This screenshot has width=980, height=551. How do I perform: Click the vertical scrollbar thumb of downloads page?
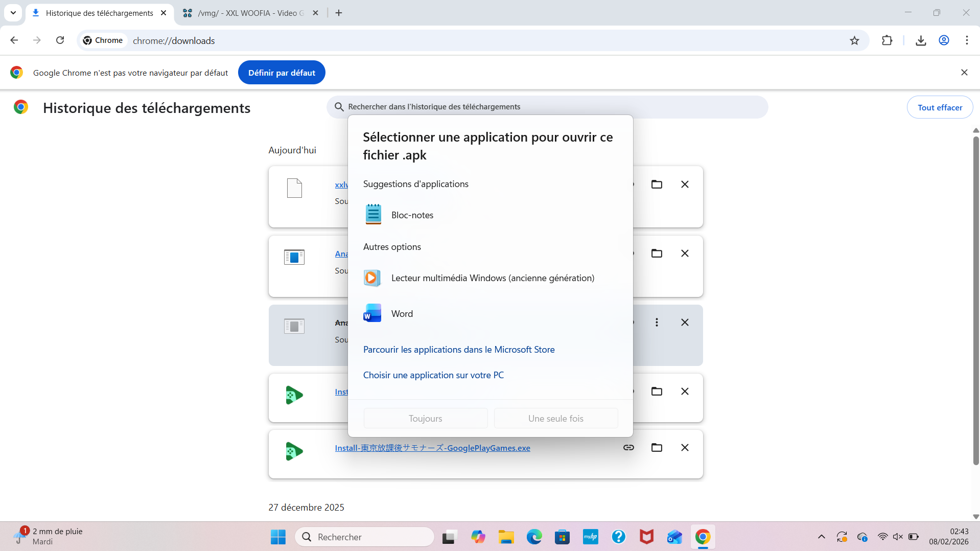(x=975, y=301)
